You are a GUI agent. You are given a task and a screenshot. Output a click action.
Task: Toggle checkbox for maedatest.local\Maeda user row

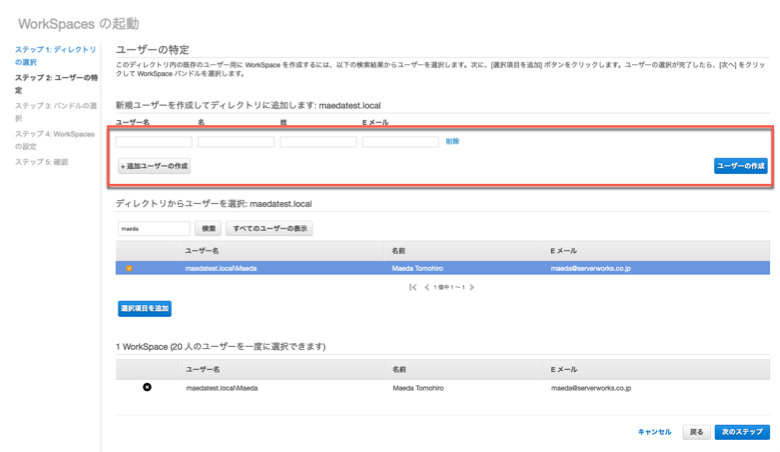click(129, 268)
